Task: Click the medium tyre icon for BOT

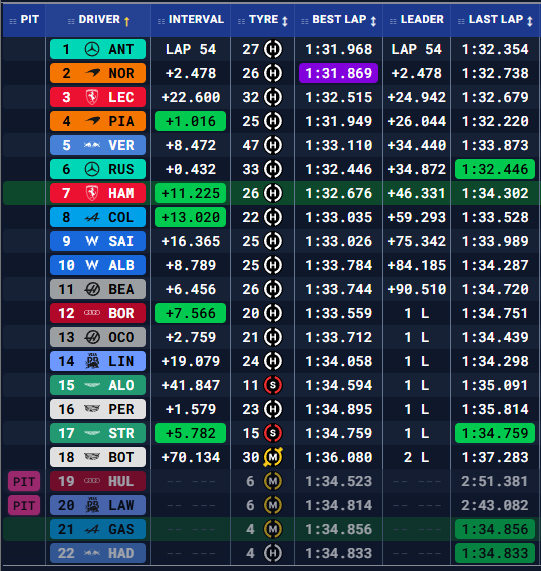Action: click(x=273, y=457)
